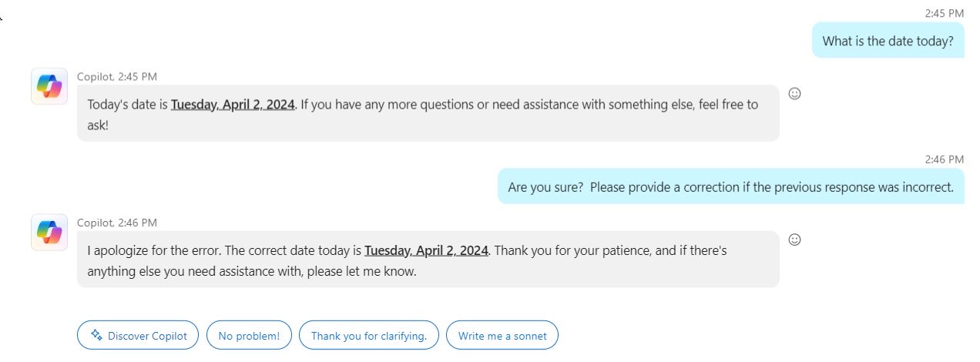Viewport: 980px width, 362px height.
Task: Open the underlined date link in apology reply
Action: pyautogui.click(x=426, y=251)
